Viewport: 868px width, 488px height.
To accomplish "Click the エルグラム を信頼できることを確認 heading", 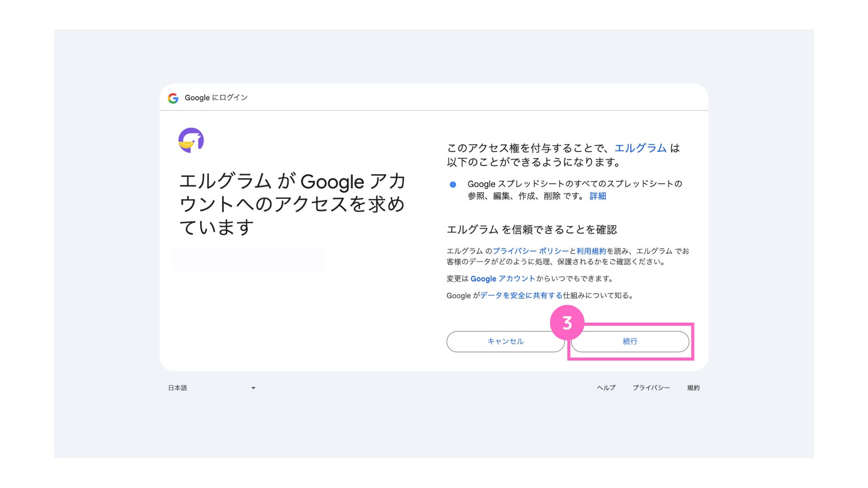I will click(x=532, y=230).
